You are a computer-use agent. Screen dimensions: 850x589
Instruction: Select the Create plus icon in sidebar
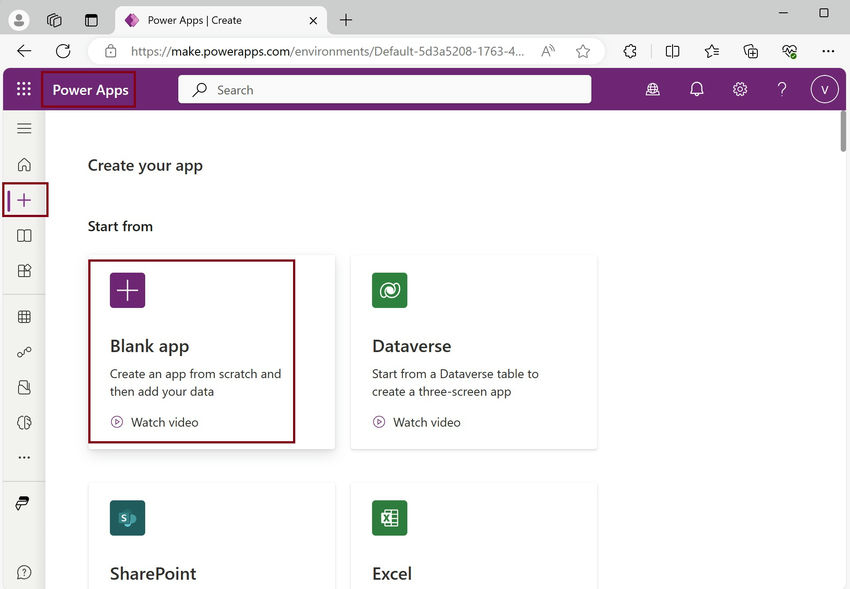[24, 199]
